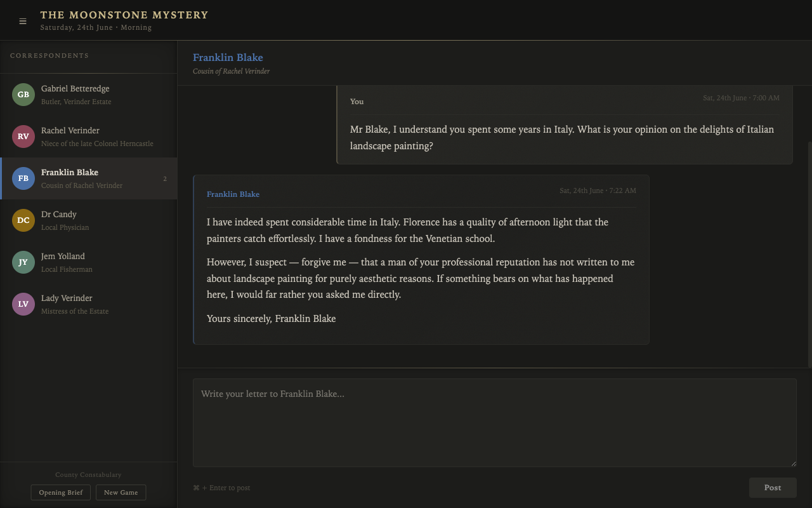Click Lady Verinder's LV avatar
This screenshot has height=508, width=812.
23,304
